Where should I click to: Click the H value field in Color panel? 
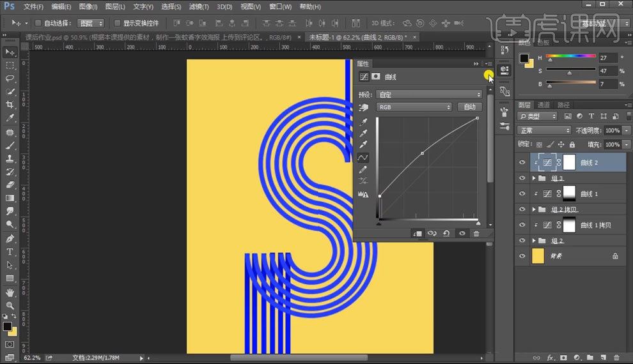pyautogui.click(x=607, y=57)
